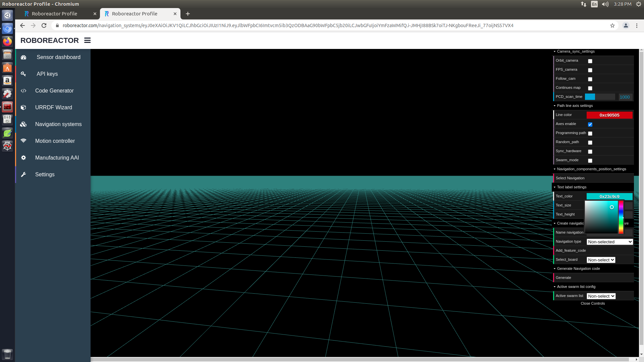Open the sound volume indicator in top bar

605,4
